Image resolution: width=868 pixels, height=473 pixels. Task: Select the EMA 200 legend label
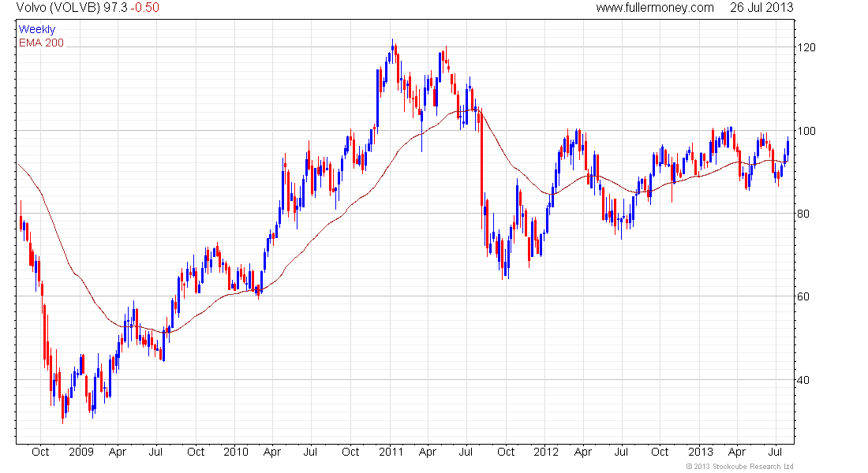pos(41,43)
